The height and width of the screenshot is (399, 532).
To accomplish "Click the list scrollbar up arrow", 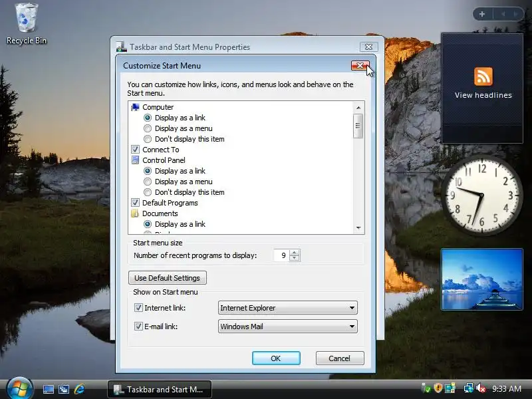I will click(358, 108).
